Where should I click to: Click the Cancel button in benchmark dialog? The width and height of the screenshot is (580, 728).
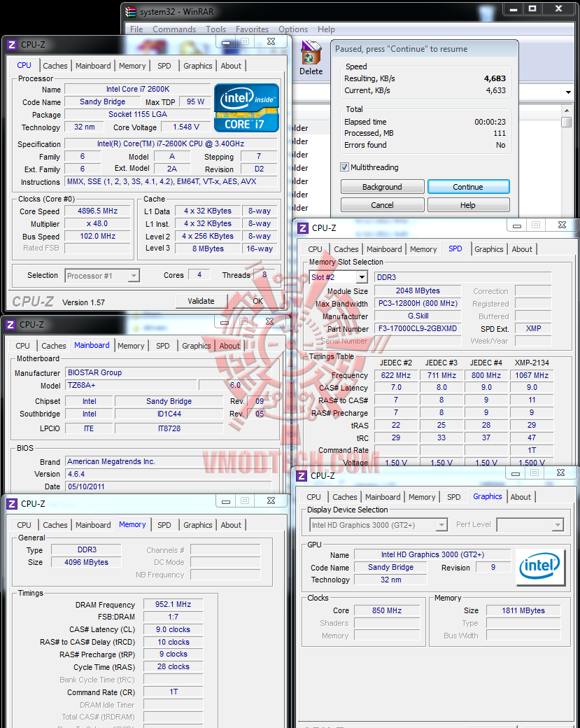pyautogui.click(x=382, y=204)
